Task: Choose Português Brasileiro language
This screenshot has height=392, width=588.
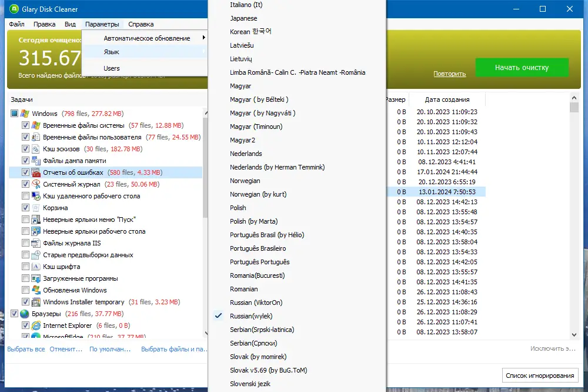Action: click(258, 248)
